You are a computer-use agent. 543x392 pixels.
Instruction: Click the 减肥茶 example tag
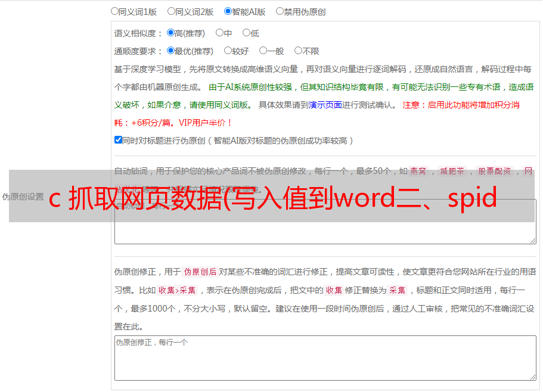[452, 171]
